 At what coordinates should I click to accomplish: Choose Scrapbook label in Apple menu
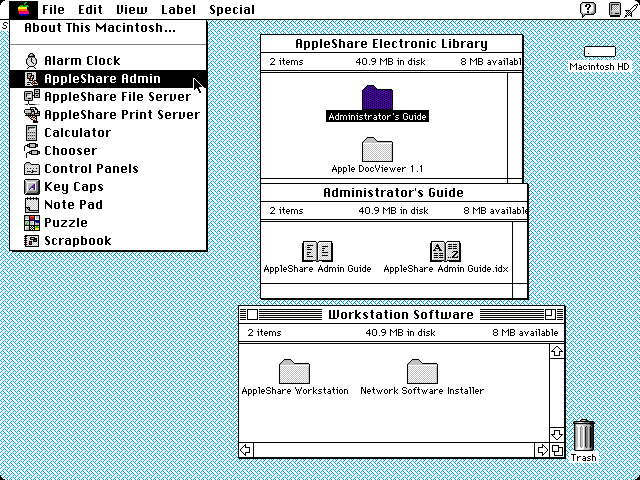coord(78,240)
